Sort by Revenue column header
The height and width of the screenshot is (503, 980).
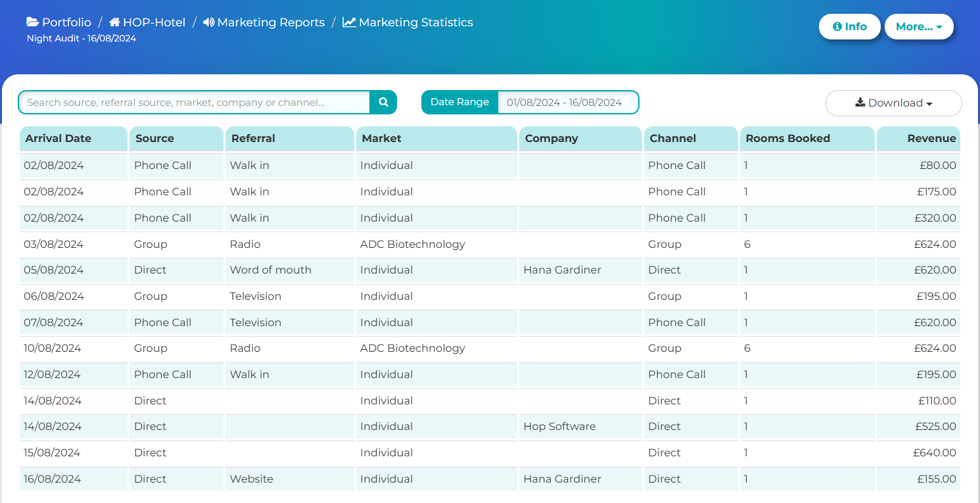[x=918, y=139]
